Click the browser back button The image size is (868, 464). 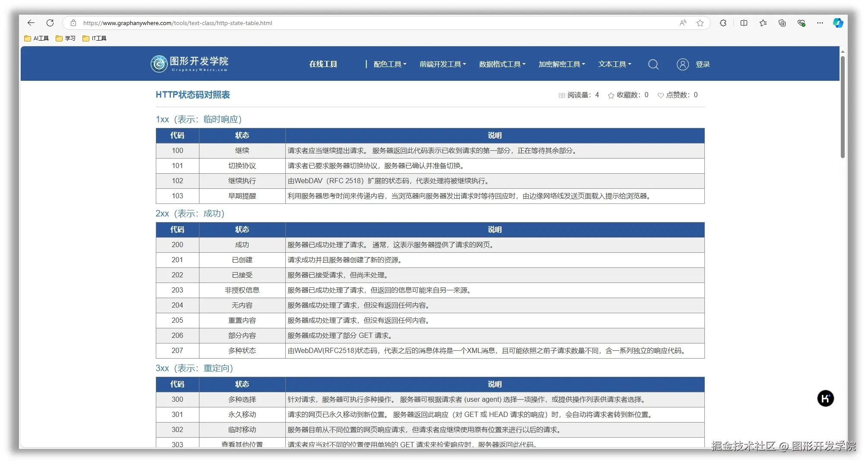pyautogui.click(x=31, y=23)
